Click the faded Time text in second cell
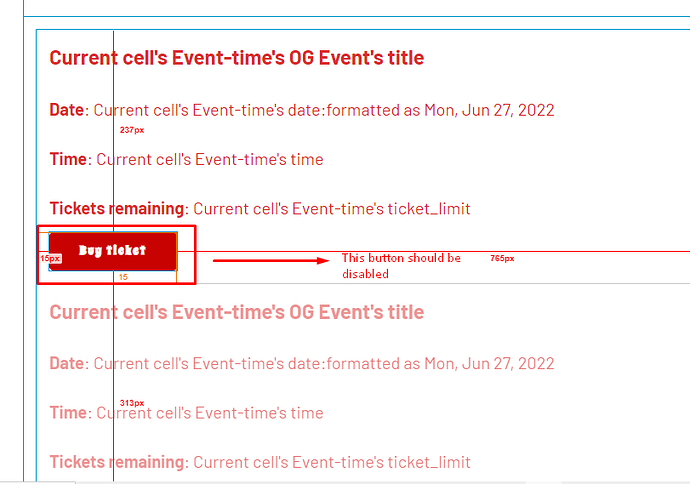This screenshot has width=690, height=484. 187,413
